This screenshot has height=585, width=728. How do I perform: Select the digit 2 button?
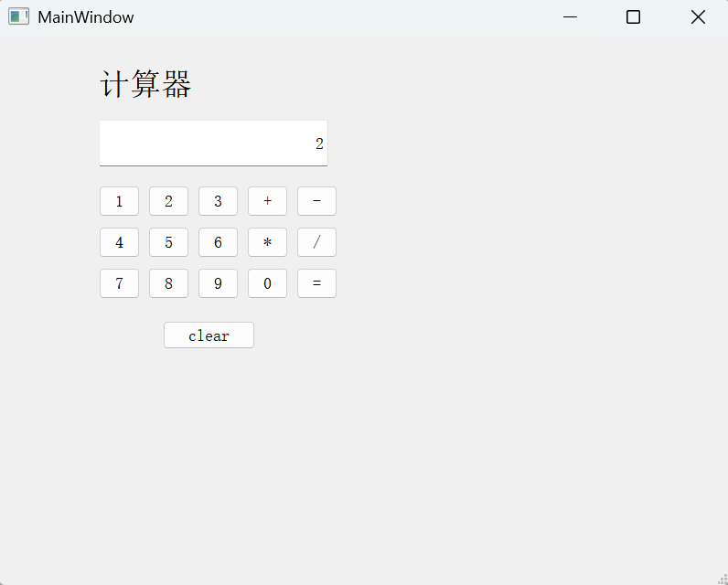(168, 201)
